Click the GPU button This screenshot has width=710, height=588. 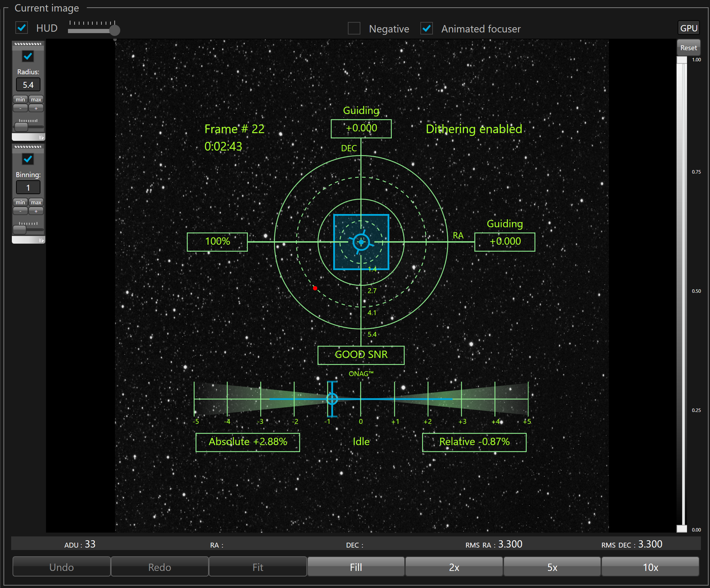pos(688,28)
